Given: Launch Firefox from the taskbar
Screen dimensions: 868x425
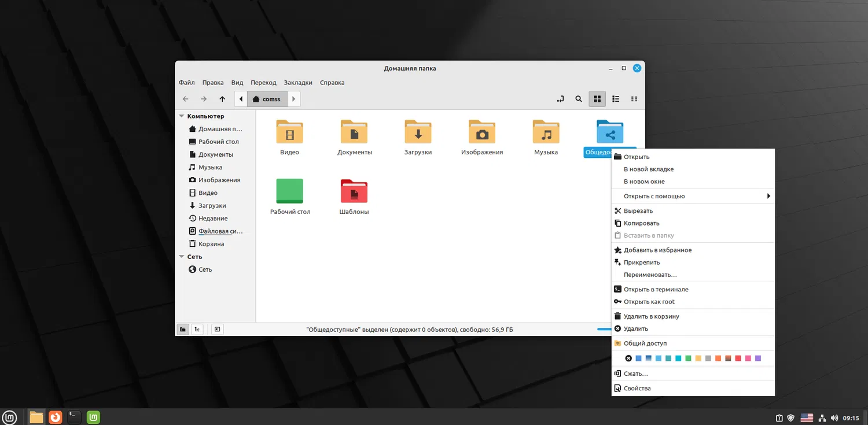Looking at the screenshot, I should (x=56, y=416).
